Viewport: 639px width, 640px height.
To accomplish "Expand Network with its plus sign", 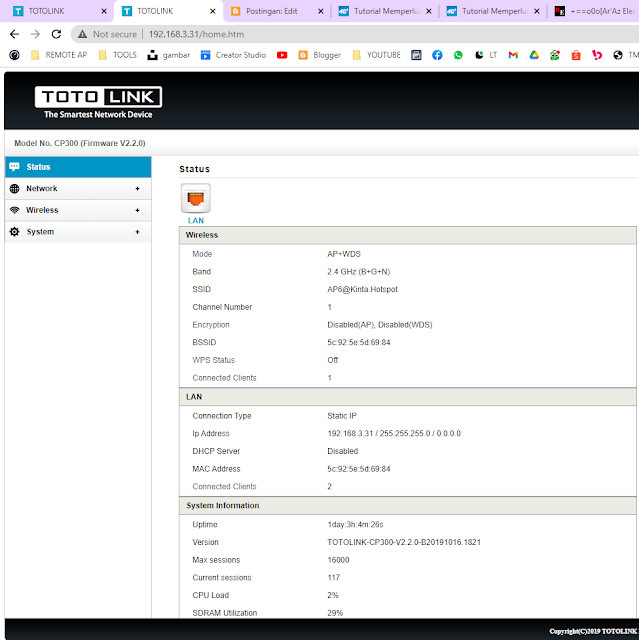I will pos(138,189).
